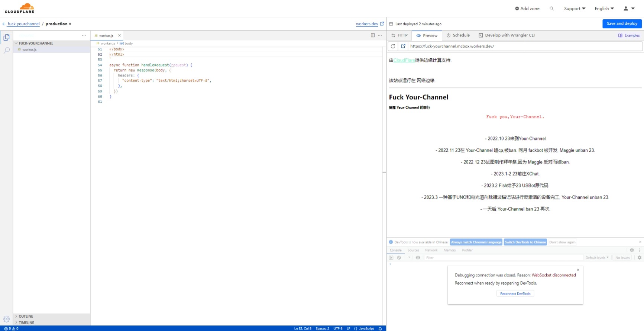Open the English language dropdown
This screenshot has width=644, height=331.
coord(604,9)
